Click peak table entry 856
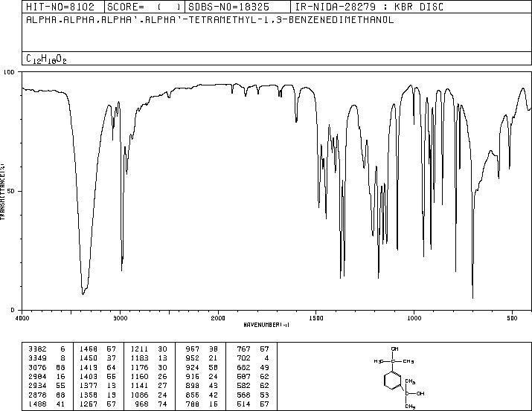The image size is (532, 411). (193, 395)
